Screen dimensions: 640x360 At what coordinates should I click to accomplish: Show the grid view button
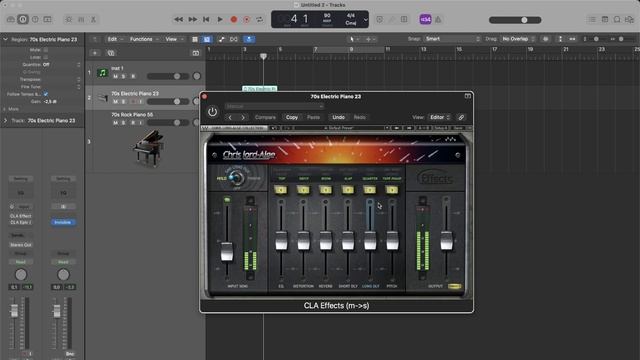[x=195, y=39]
